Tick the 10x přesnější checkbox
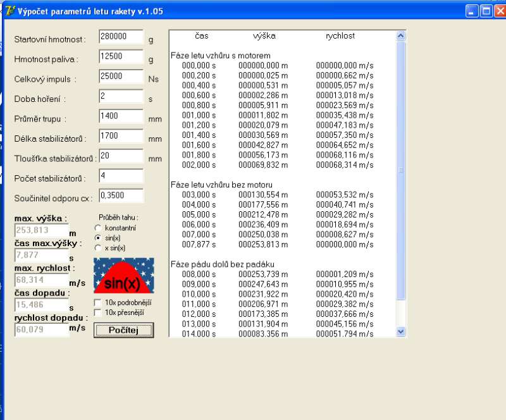The height and width of the screenshot is (420, 506). [97, 312]
